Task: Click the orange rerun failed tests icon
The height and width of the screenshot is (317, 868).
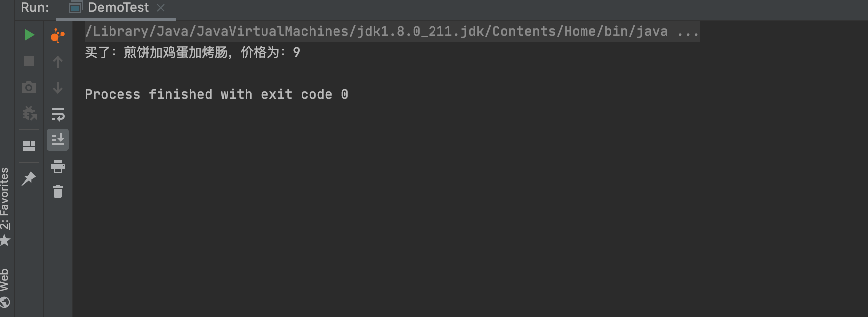Action: pyautogui.click(x=58, y=35)
